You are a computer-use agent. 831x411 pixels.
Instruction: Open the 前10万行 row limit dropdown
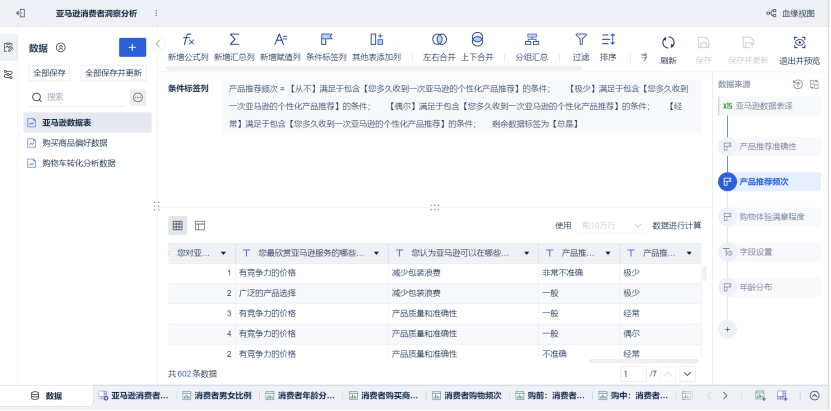click(x=612, y=226)
